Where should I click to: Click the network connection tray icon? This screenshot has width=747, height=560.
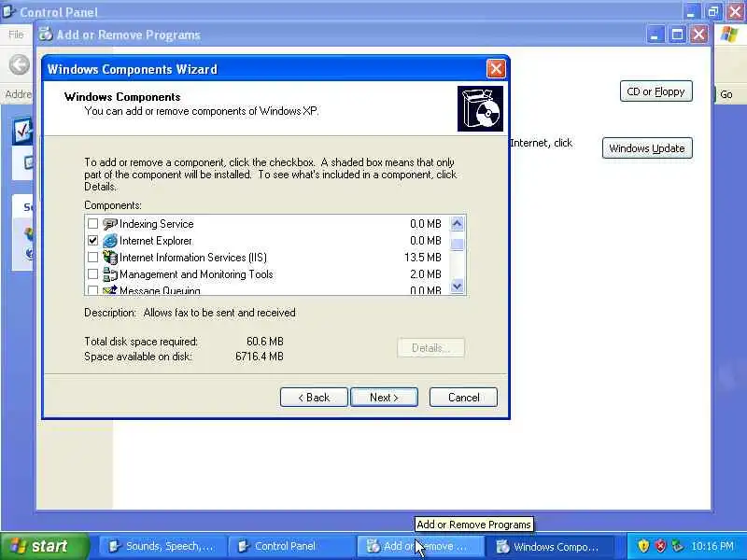(677, 545)
